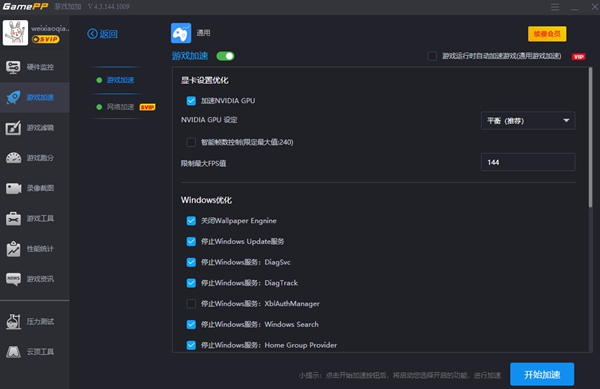
Task: Click the rabbit user avatar
Action: point(15,33)
